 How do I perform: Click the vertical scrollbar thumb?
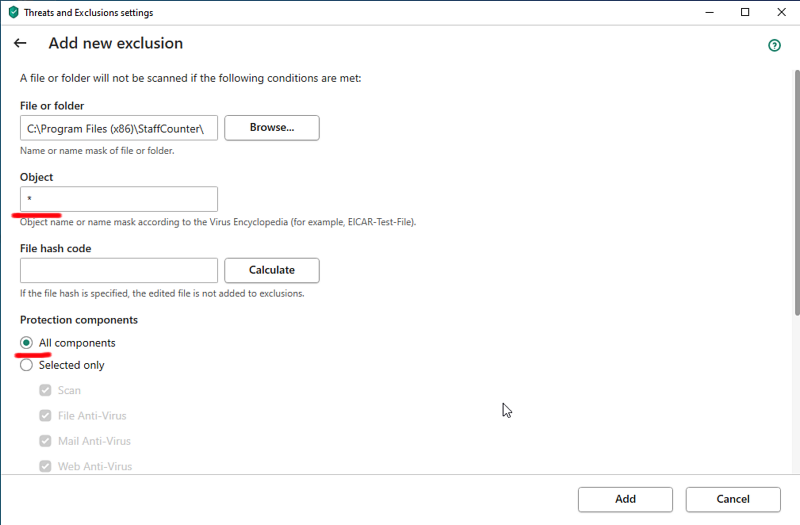click(797, 193)
